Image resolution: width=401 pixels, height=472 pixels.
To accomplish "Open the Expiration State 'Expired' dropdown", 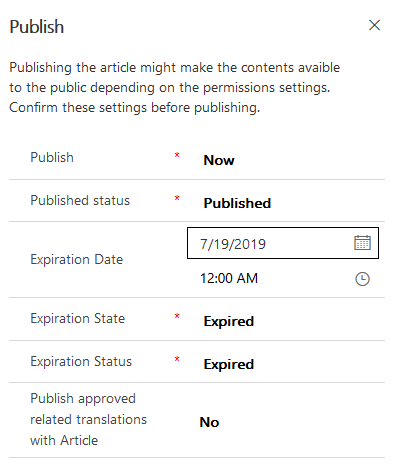I will tap(229, 321).
